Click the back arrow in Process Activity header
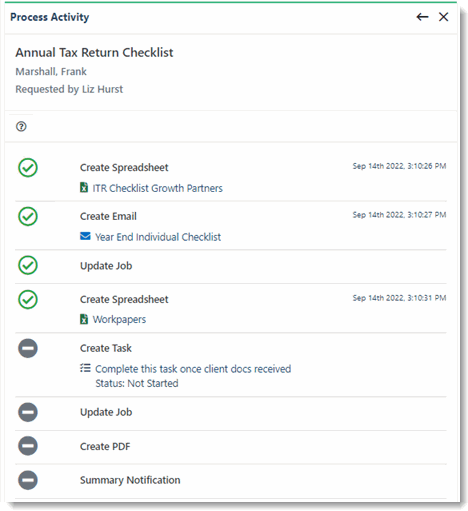 [x=422, y=17]
